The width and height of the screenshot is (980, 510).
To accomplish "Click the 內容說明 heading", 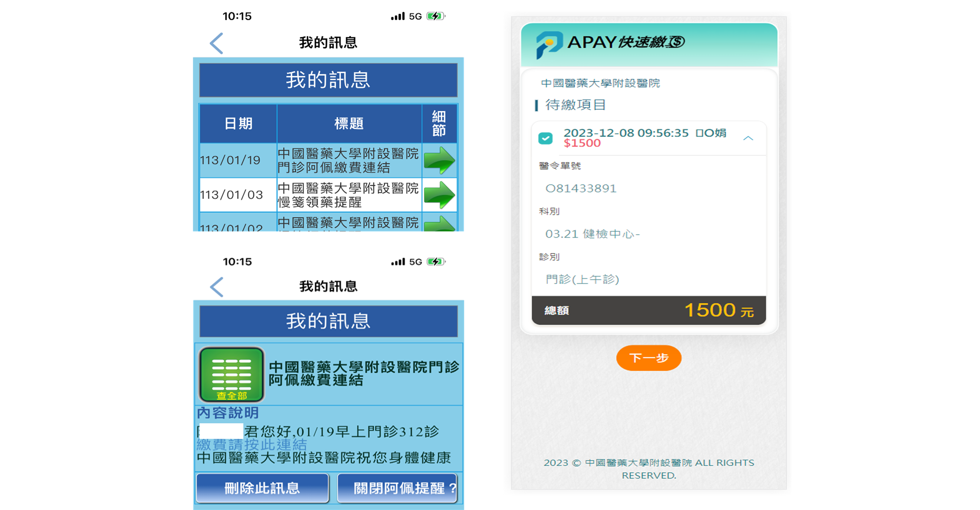I will [228, 413].
